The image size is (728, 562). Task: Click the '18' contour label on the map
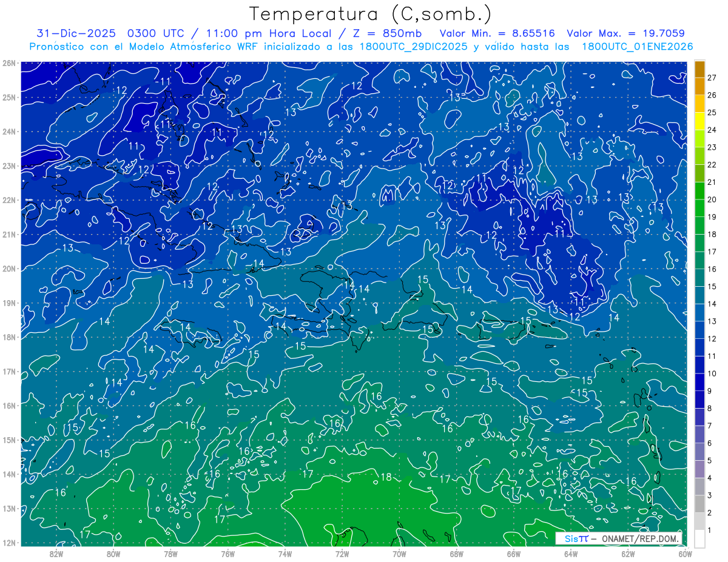[x=386, y=477]
